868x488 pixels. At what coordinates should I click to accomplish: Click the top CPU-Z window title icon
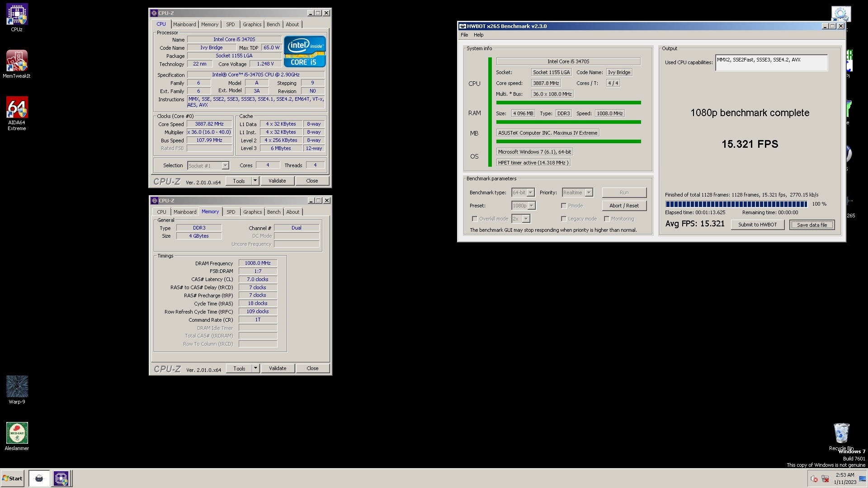tap(155, 13)
